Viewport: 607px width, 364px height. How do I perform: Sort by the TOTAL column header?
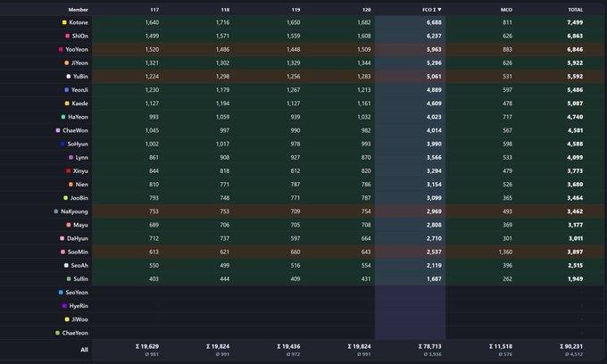coord(576,10)
